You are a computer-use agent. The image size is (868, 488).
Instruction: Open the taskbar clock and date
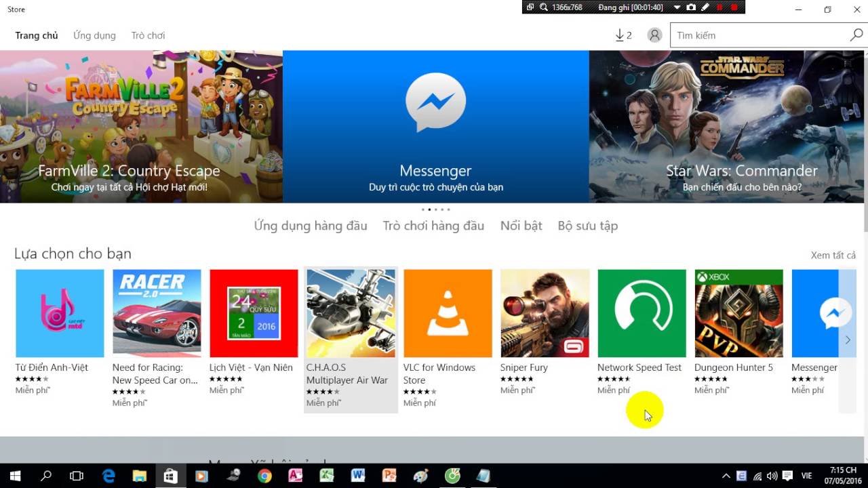(x=843, y=476)
